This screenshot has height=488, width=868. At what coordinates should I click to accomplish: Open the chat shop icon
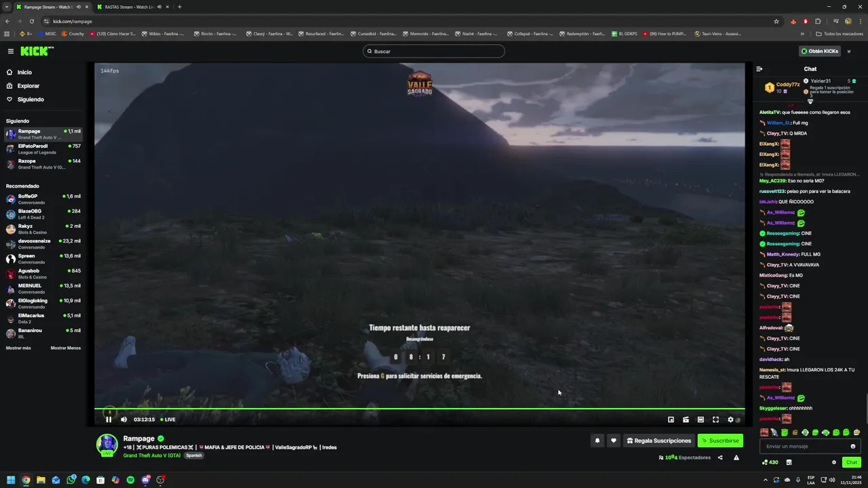tap(789, 462)
